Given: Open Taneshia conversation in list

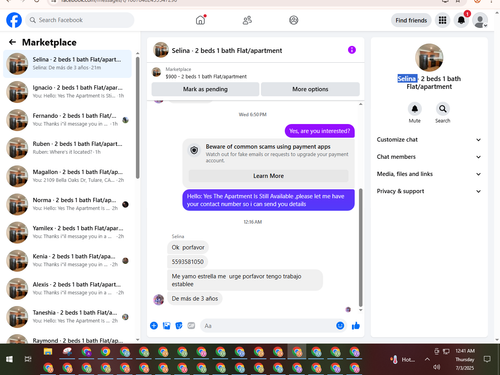Looking at the screenshot, I should [68, 317].
